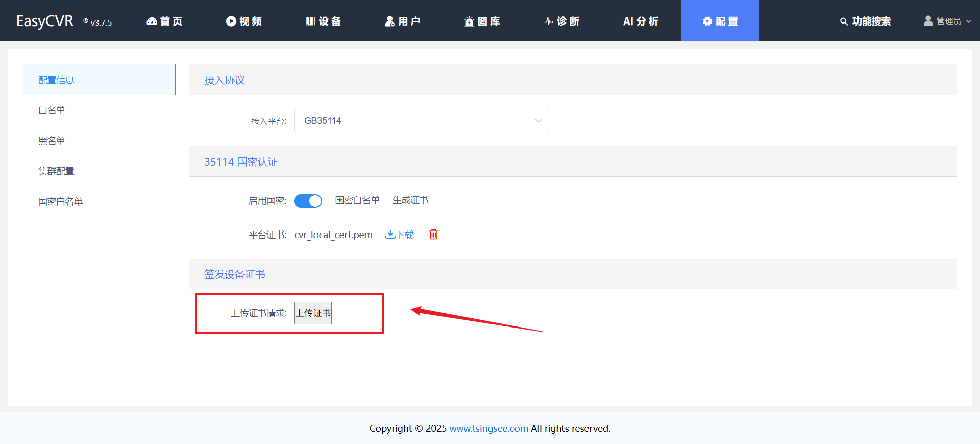Click the 生成证书 link

pyautogui.click(x=410, y=200)
